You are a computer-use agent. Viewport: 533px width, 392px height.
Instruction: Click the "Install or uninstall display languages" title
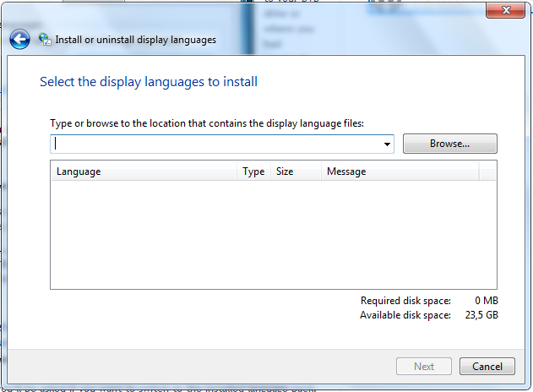136,40
